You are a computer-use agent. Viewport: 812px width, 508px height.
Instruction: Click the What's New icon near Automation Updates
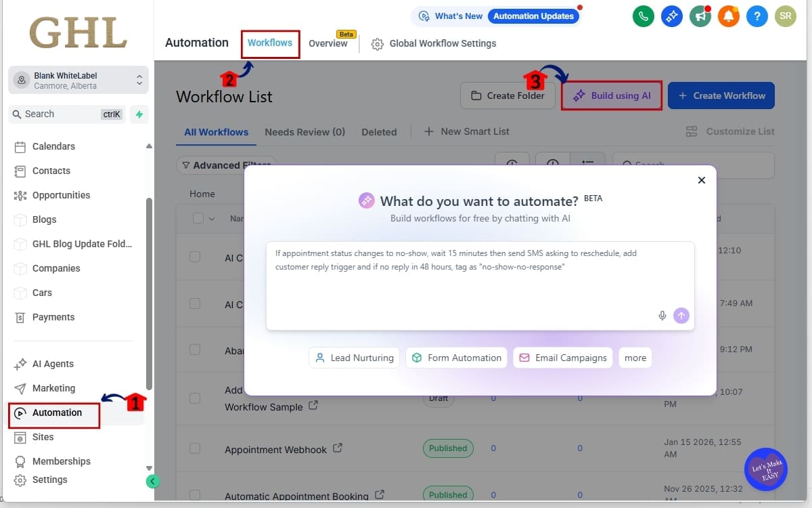coord(425,16)
